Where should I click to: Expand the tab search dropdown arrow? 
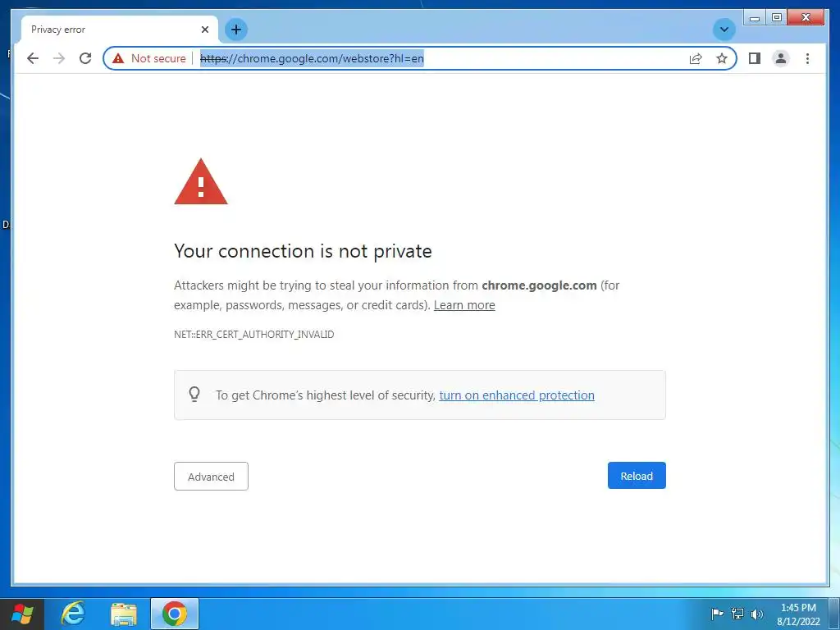[724, 30]
